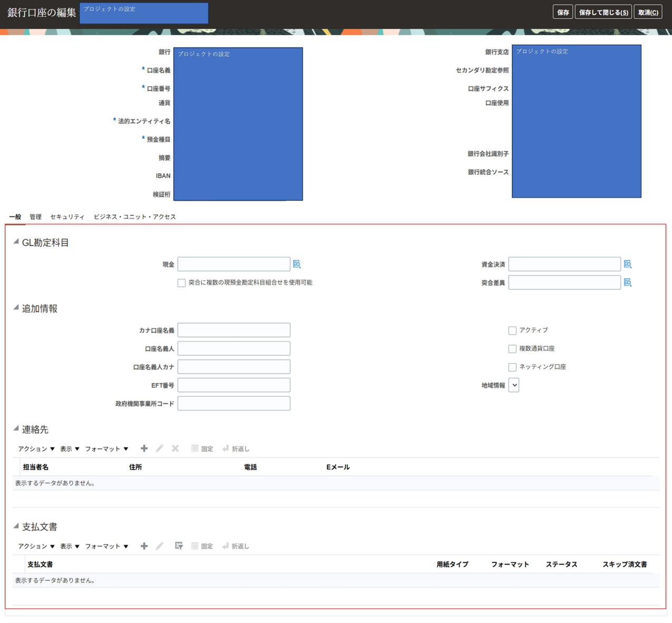Image resolution: width=672 pixels, height=623 pixels.
Task: Open アクション menu in 連絡先 toolbar
Action: (36, 449)
